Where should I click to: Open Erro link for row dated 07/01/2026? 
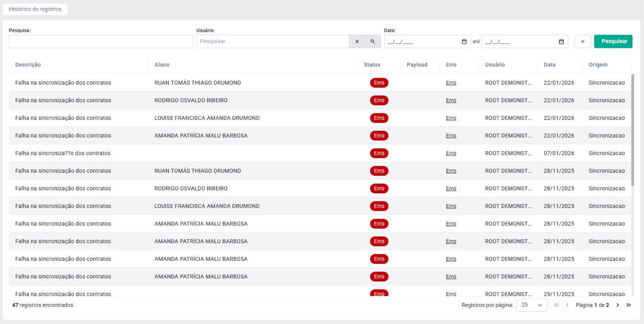(451, 153)
